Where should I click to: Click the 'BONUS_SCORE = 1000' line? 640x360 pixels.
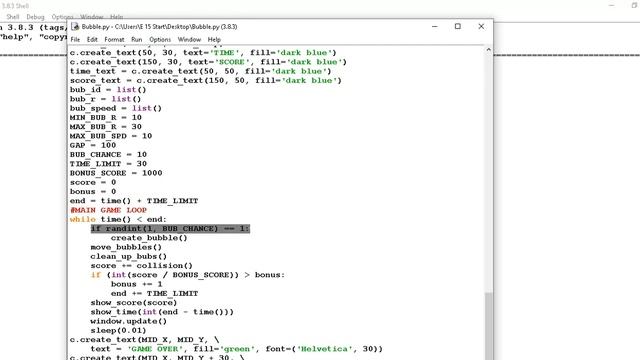[116, 173]
